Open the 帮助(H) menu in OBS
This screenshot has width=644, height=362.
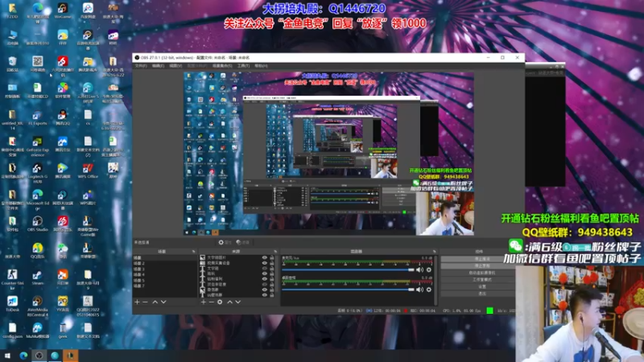pyautogui.click(x=261, y=66)
